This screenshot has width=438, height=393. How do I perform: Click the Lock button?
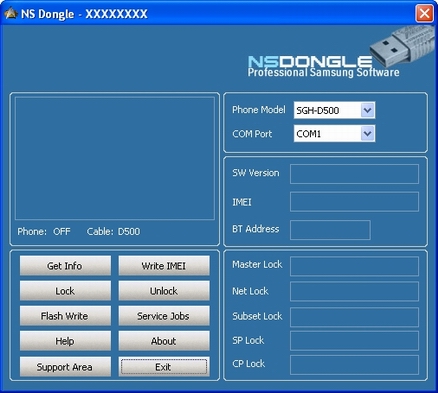65,291
